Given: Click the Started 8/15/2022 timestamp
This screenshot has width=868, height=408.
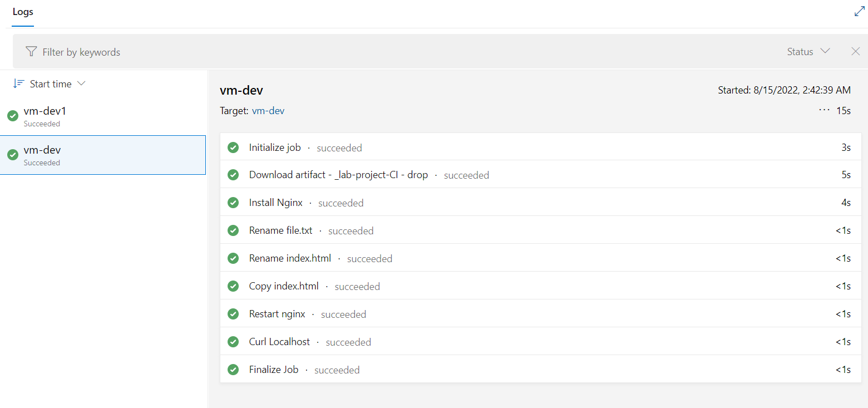Looking at the screenshot, I should point(784,90).
